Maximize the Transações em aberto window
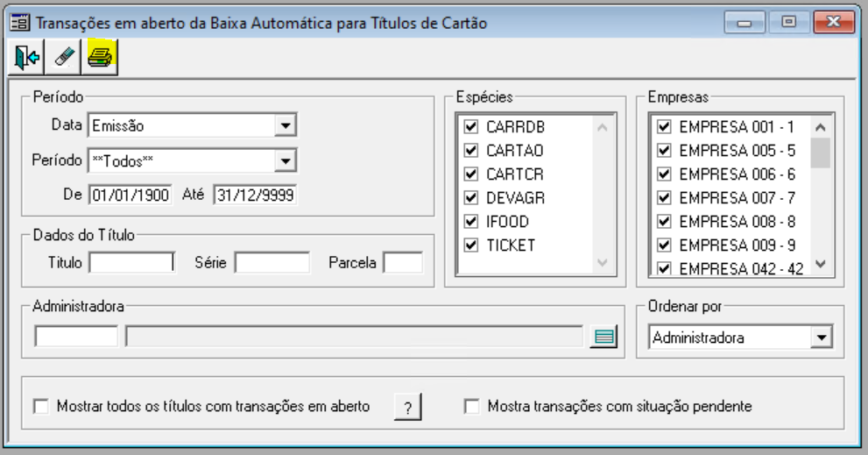 789,23
